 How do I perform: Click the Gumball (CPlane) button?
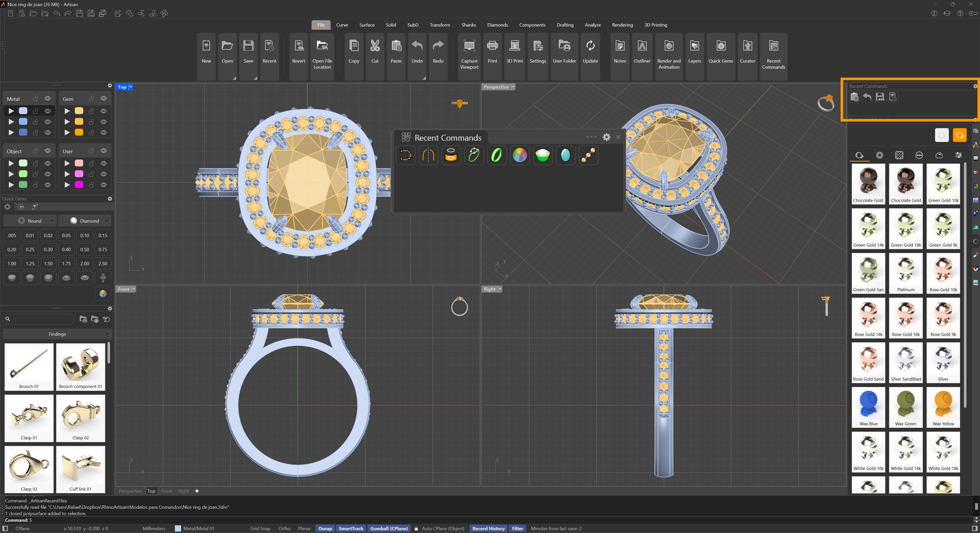click(389, 528)
